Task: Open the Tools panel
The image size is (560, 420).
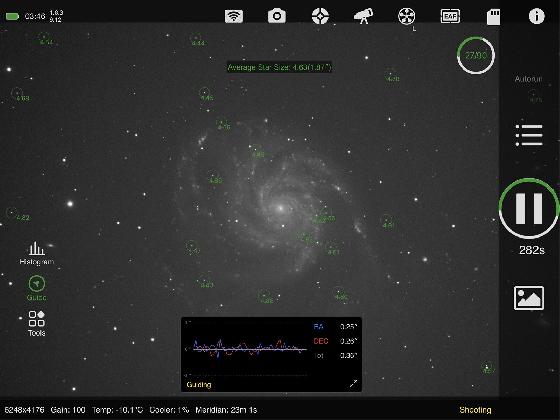Action: 36,323
